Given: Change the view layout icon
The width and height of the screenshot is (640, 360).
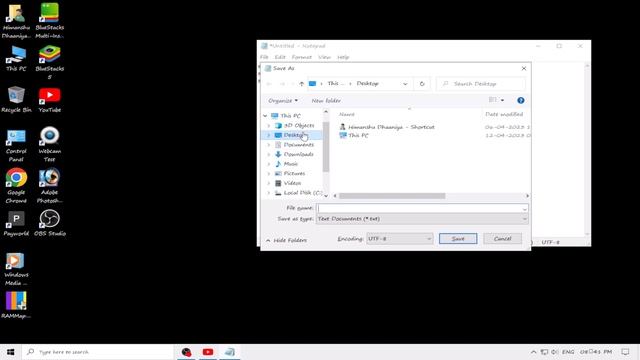Looking at the screenshot, I should (x=493, y=100).
